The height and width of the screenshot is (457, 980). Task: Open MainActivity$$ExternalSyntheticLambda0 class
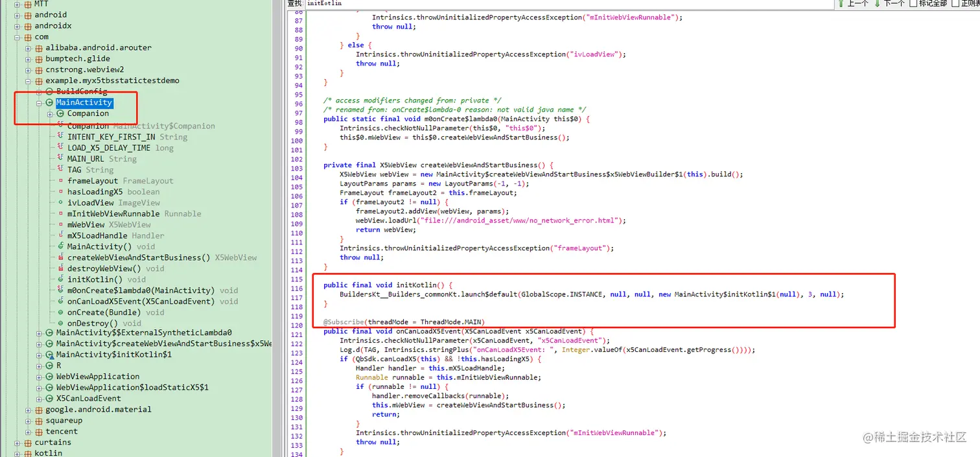tap(144, 333)
